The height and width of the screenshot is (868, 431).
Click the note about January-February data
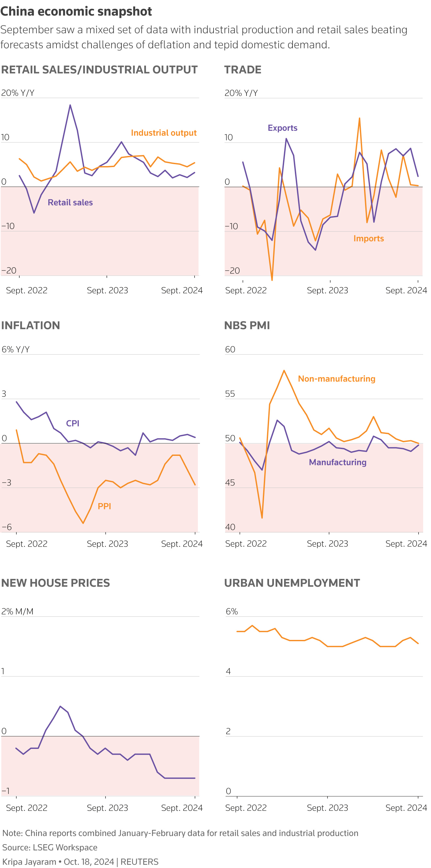click(180, 833)
